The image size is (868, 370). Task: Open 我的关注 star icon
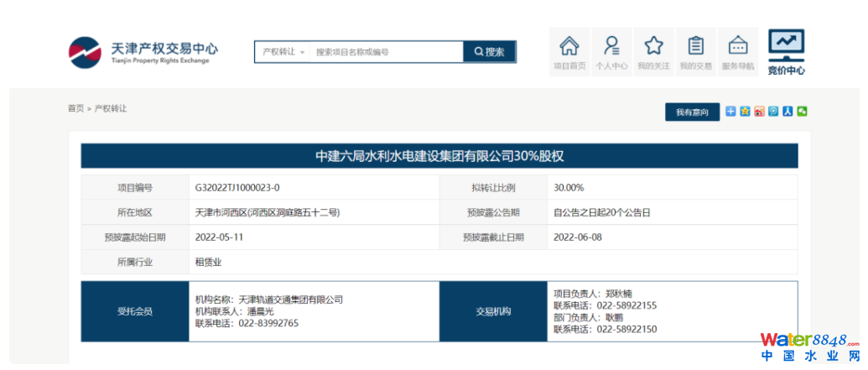coord(653,51)
